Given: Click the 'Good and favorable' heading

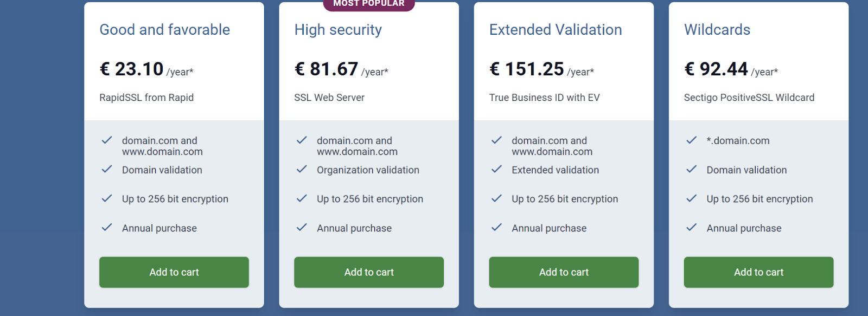Looking at the screenshot, I should click(x=164, y=30).
